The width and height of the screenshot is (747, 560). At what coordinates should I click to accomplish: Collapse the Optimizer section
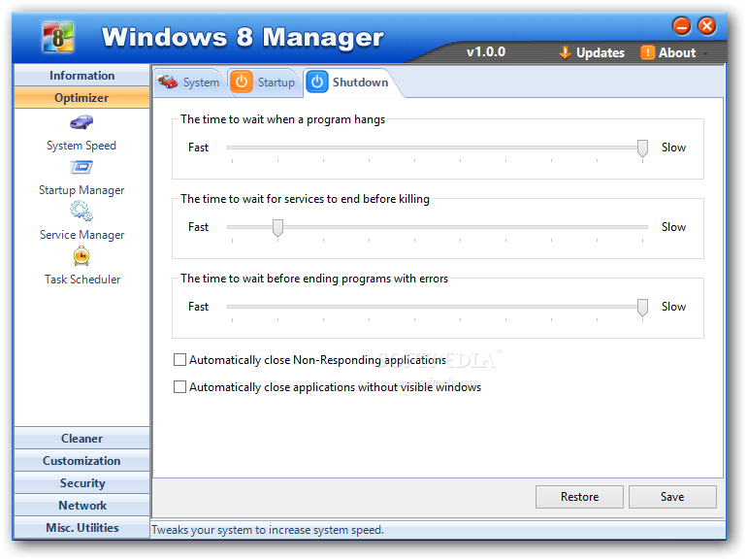(x=81, y=98)
